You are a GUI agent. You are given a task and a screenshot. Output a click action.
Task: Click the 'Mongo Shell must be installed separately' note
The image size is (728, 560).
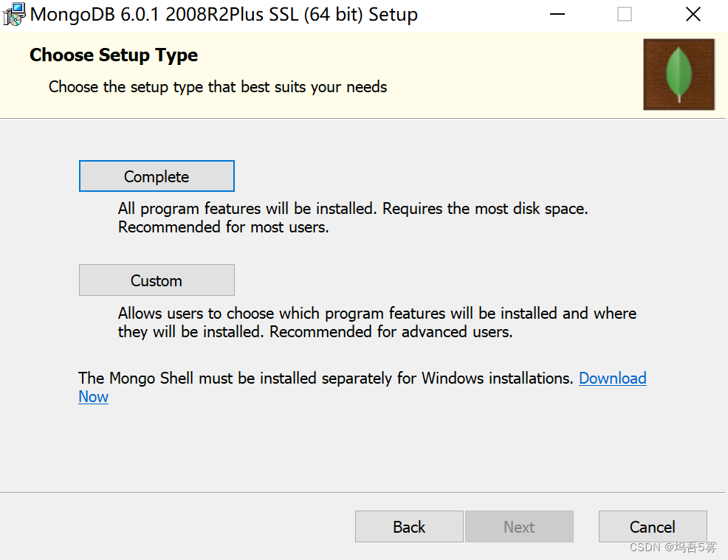pyautogui.click(x=326, y=378)
